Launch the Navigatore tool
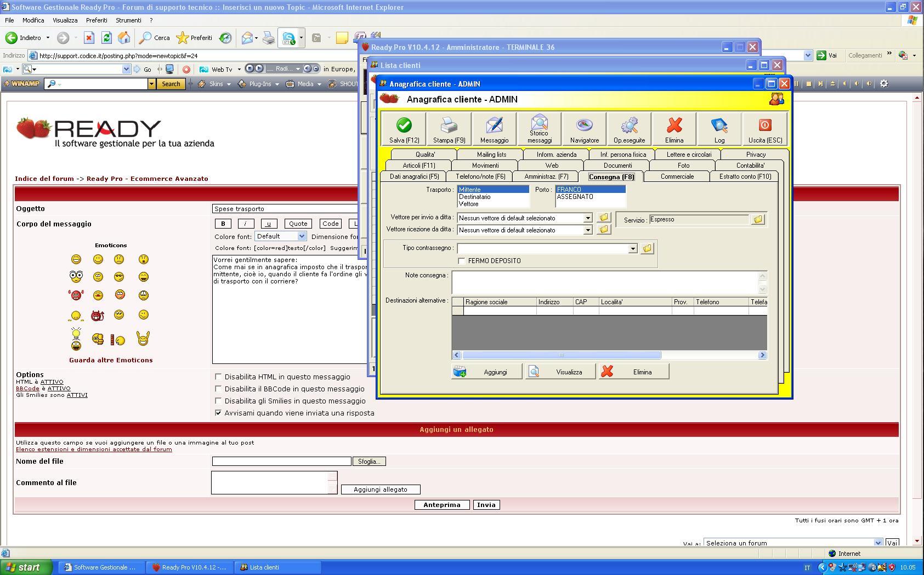 (584, 129)
